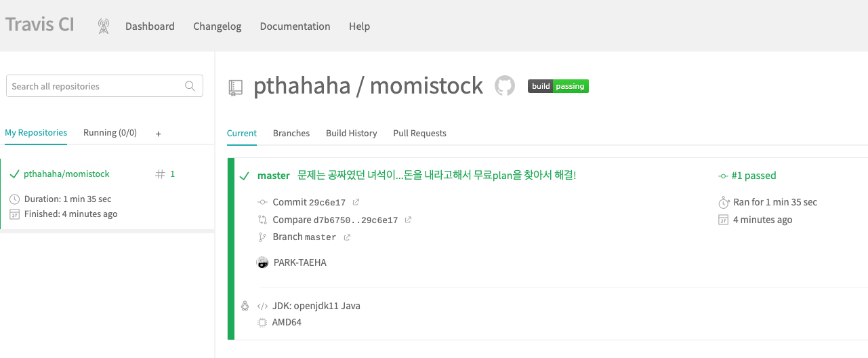Click the repository book icon by title
Screen dimensions: 868x358
(x=235, y=87)
